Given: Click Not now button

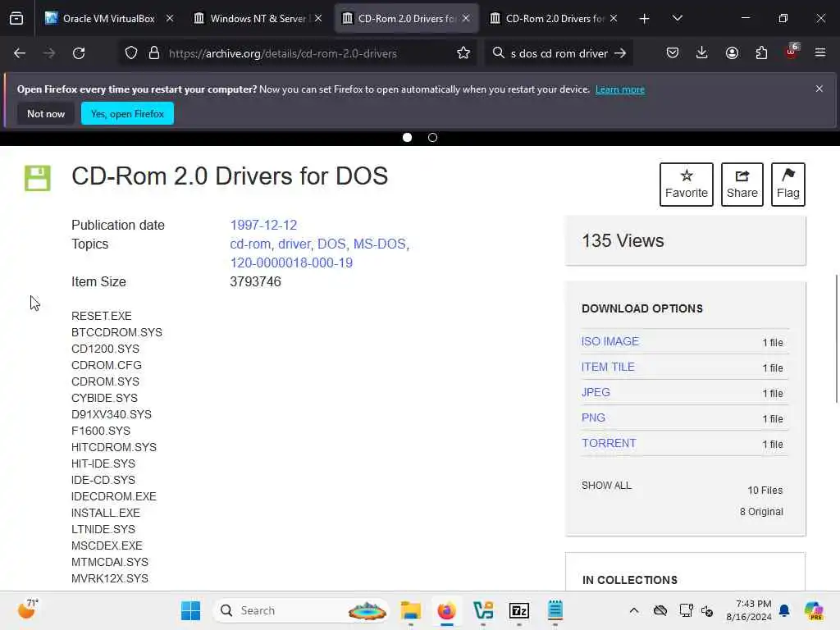Looking at the screenshot, I should tap(46, 113).
